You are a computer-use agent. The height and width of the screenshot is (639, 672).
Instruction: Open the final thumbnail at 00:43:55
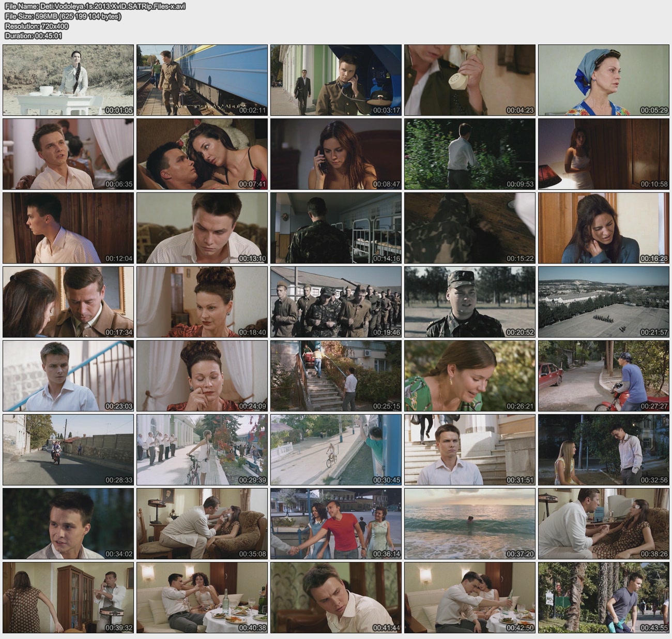click(x=603, y=598)
